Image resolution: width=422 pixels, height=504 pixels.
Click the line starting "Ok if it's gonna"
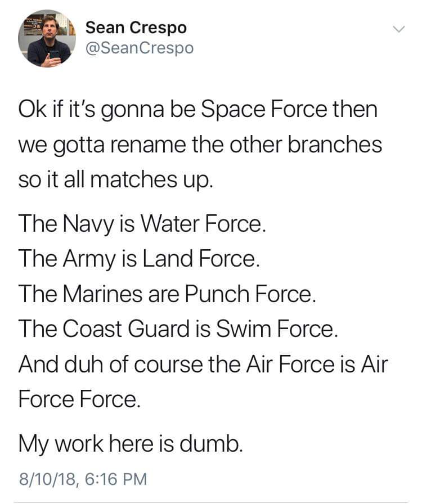coord(197,109)
